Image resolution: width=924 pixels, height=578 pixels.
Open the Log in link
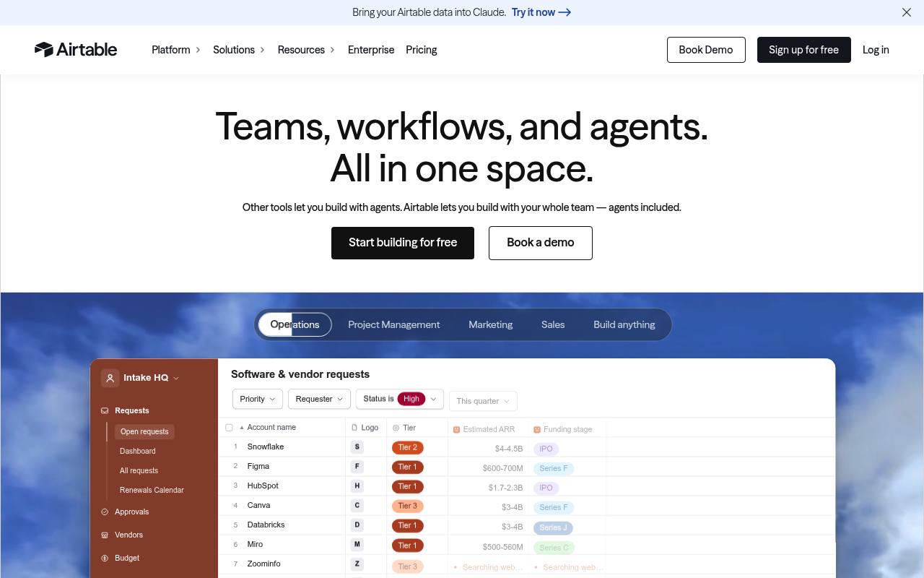pyautogui.click(x=876, y=50)
